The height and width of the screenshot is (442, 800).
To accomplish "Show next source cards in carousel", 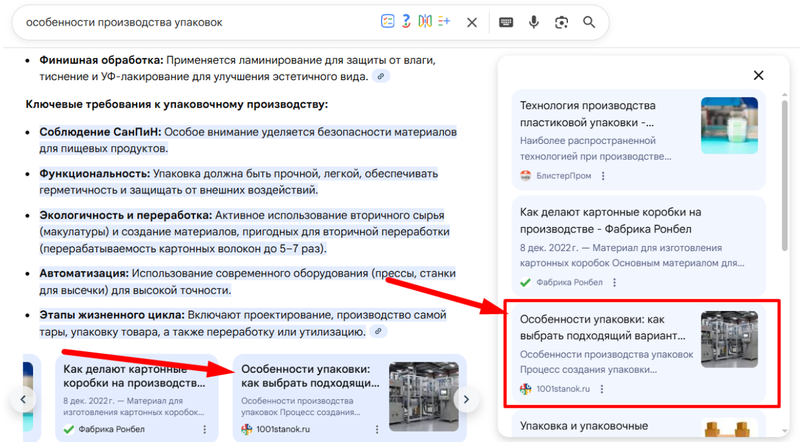I will point(466,399).
